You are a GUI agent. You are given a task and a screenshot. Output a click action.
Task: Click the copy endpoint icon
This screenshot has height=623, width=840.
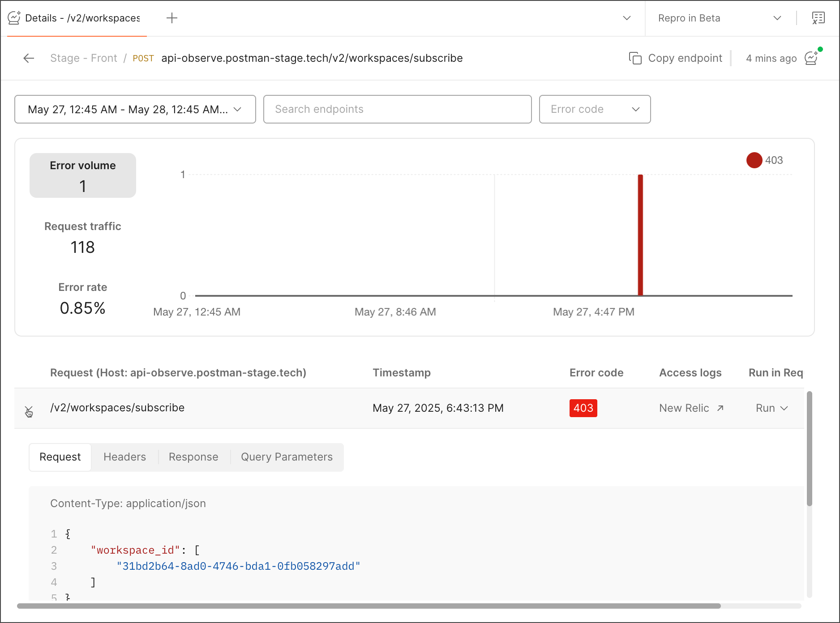coord(635,58)
